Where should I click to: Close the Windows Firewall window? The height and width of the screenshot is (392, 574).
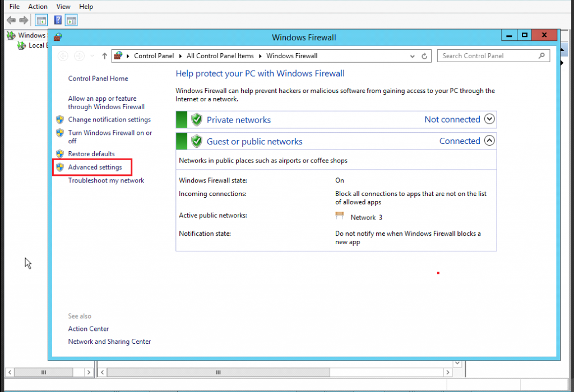pyautogui.click(x=544, y=35)
